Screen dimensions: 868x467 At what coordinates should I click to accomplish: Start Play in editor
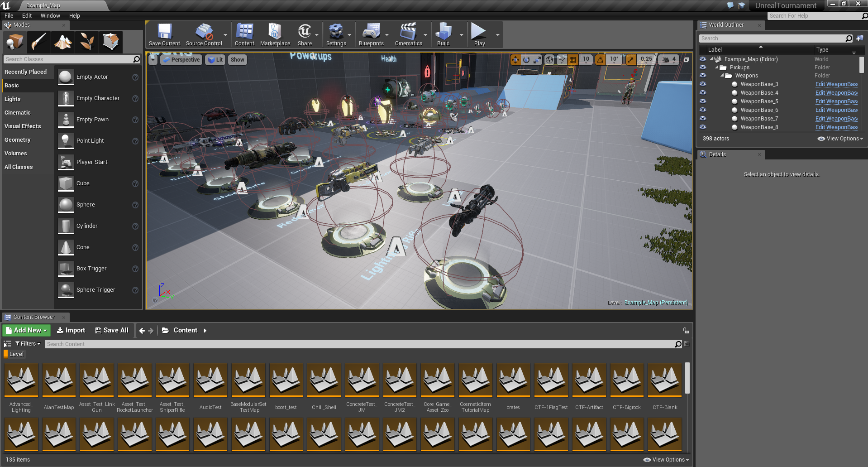point(479,35)
